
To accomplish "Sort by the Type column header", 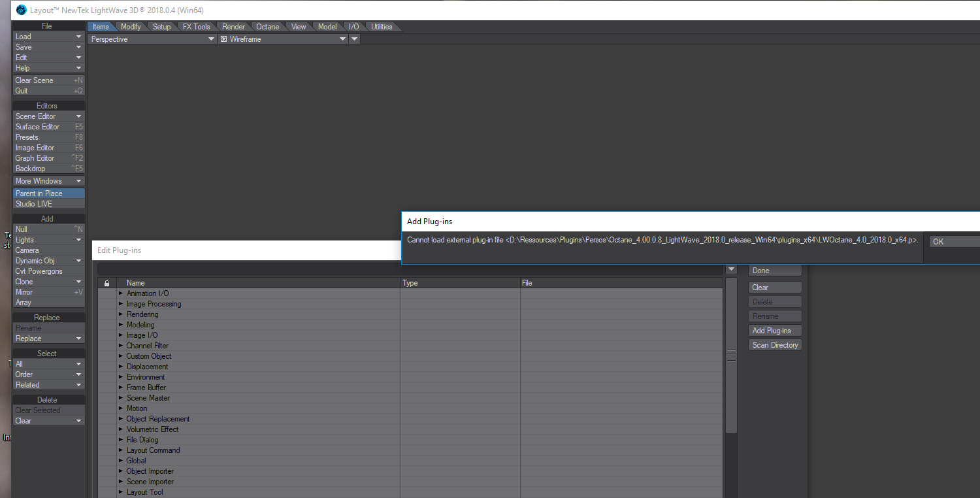I will click(460, 283).
